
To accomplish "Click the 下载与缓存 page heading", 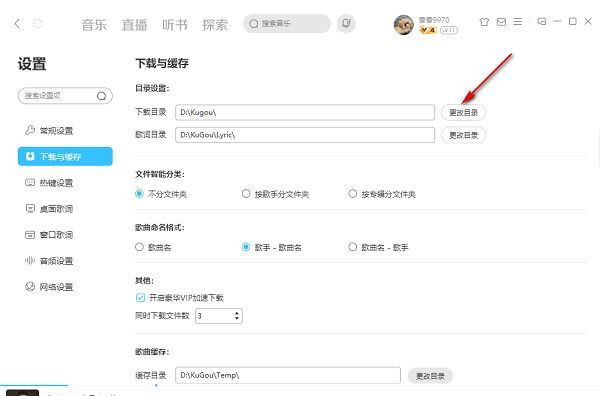I will [162, 63].
